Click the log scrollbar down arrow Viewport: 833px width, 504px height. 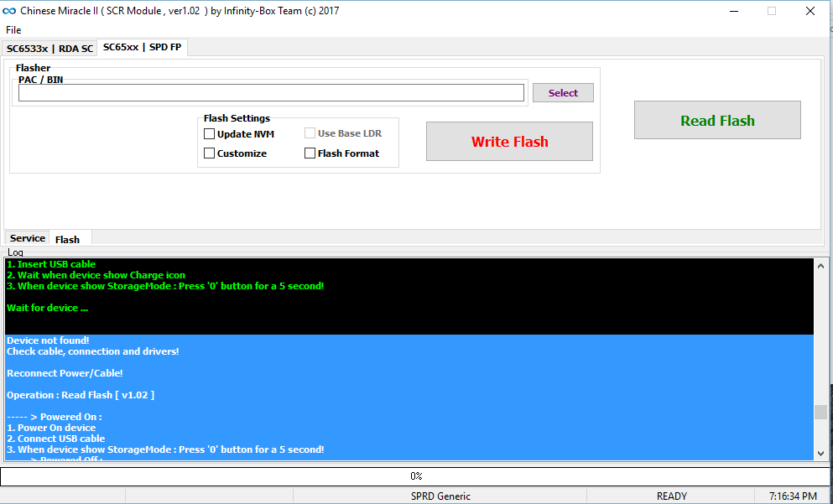(x=820, y=454)
